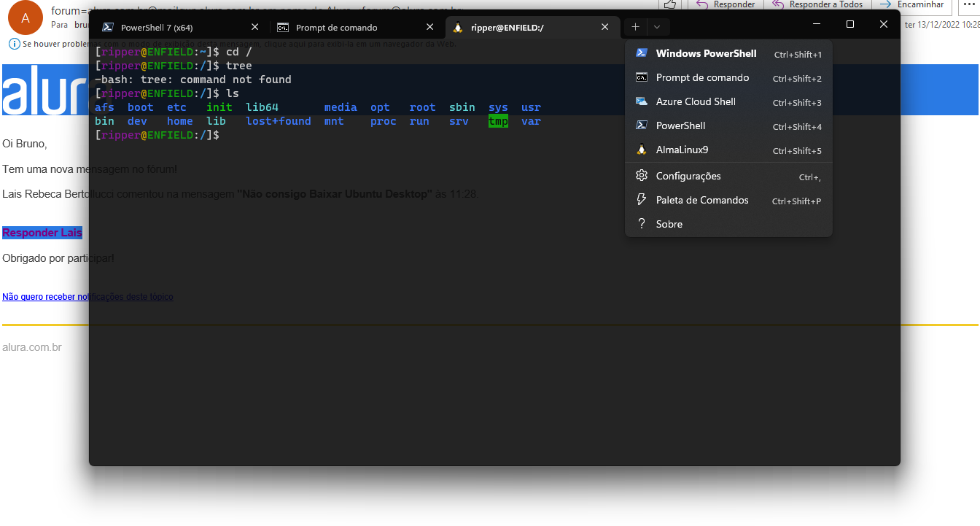
Task: Click the PowerShell 7 (x64) tab icon
Action: (107, 27)
